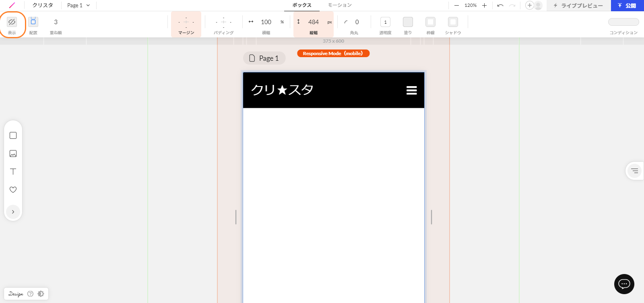Click the Design mode label
Viewport: 644px width, 303px height.
[x=16, y=294]
